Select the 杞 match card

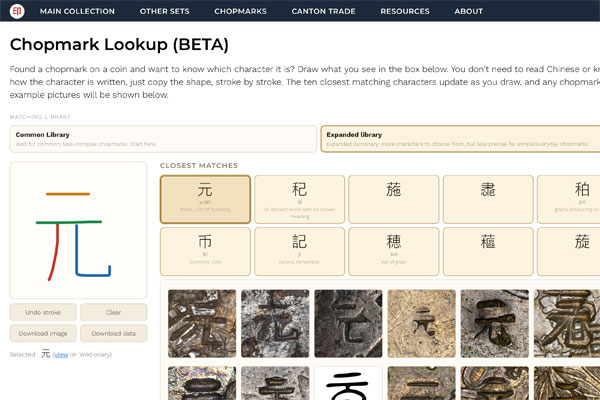point(300,199)
